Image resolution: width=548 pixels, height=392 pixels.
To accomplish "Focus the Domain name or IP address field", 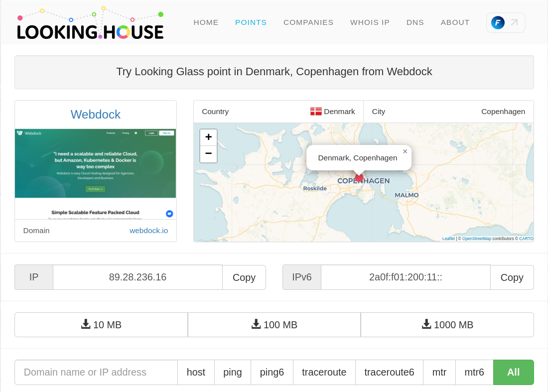I will pyautogui.click(x=96, y=372).
